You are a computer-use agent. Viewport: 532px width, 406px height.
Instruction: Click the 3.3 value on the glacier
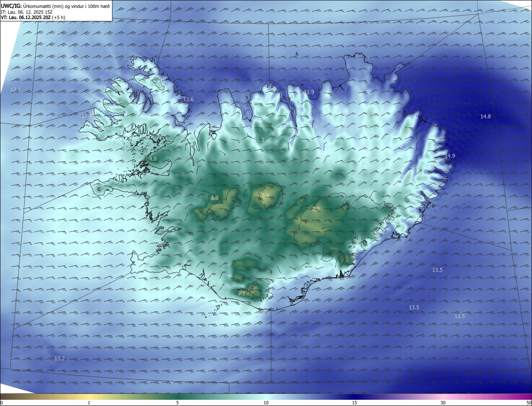(x=214, y=198)
